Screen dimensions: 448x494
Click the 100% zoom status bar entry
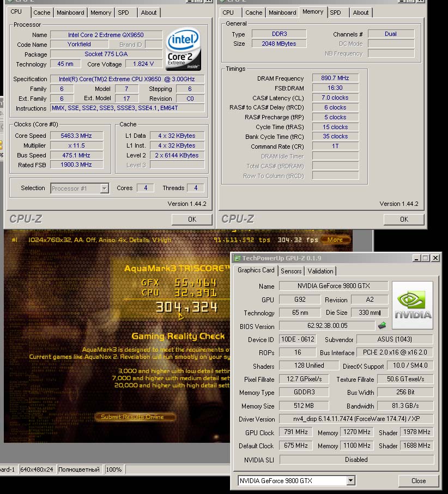click(114, 469)
